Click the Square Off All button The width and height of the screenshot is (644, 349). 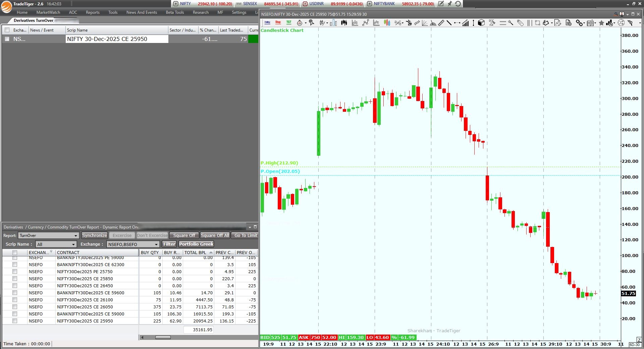click(215, 236)
